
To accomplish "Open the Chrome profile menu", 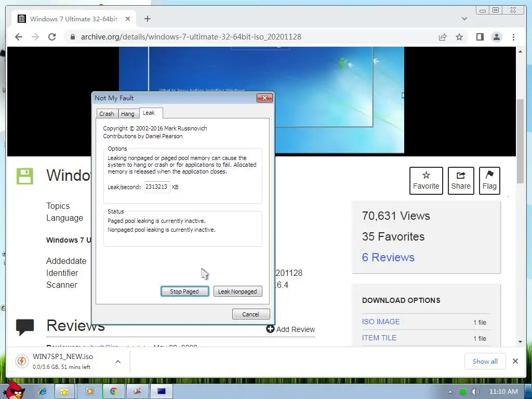I will click(x=496, y=37).
